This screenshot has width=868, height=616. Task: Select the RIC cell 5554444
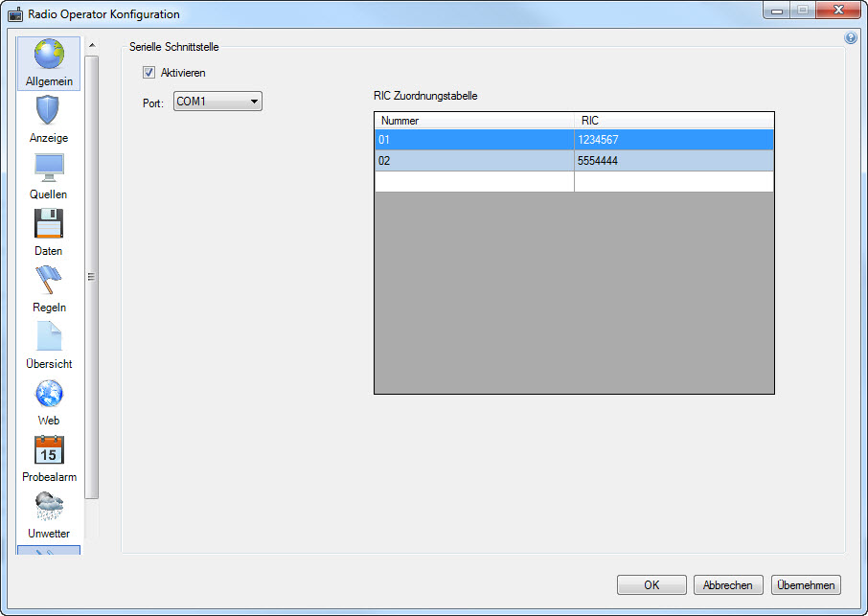click(x=674, y=161)
